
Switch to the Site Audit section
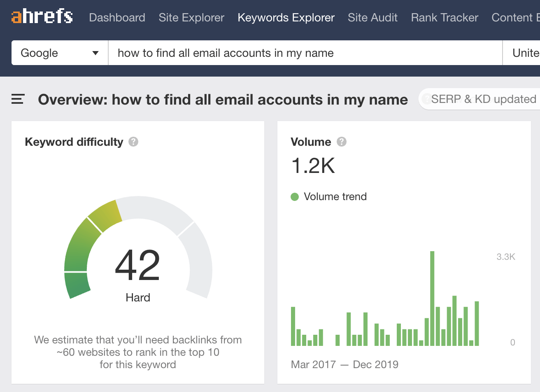pos(372,18)
